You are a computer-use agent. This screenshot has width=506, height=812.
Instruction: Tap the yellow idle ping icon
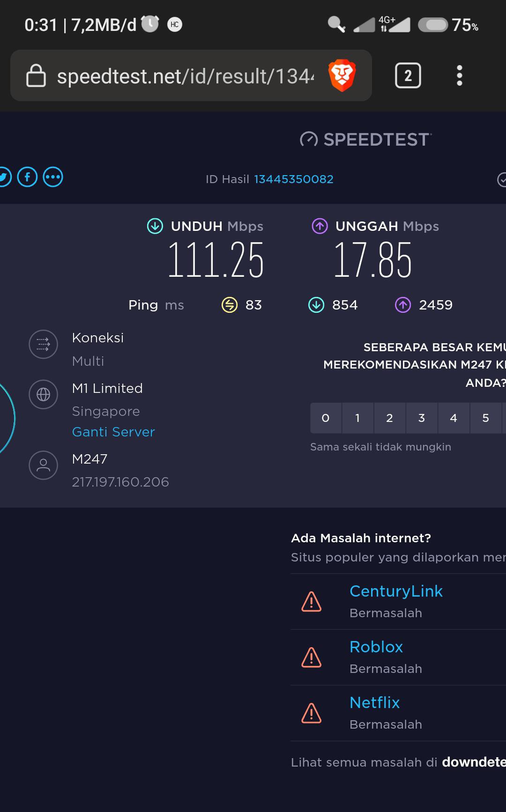pyautogui.click(x=230, y=305)
